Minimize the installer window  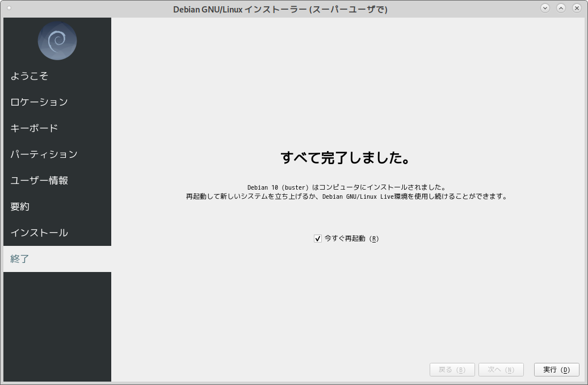(x=545, y=8)
